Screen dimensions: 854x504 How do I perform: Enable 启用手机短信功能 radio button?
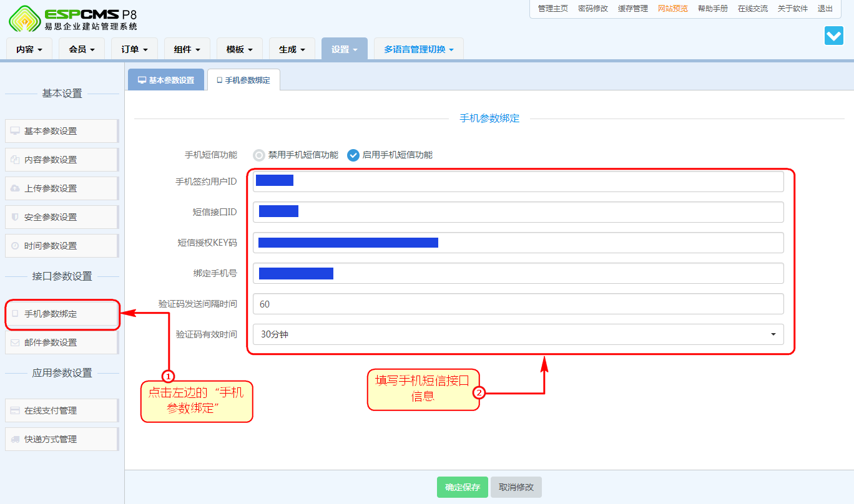tap(353, 155)
